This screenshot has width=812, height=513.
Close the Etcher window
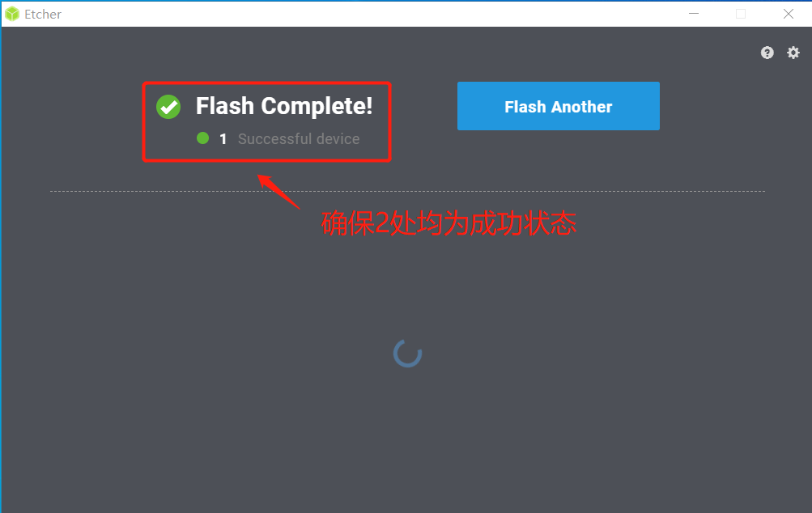[789, 14]
